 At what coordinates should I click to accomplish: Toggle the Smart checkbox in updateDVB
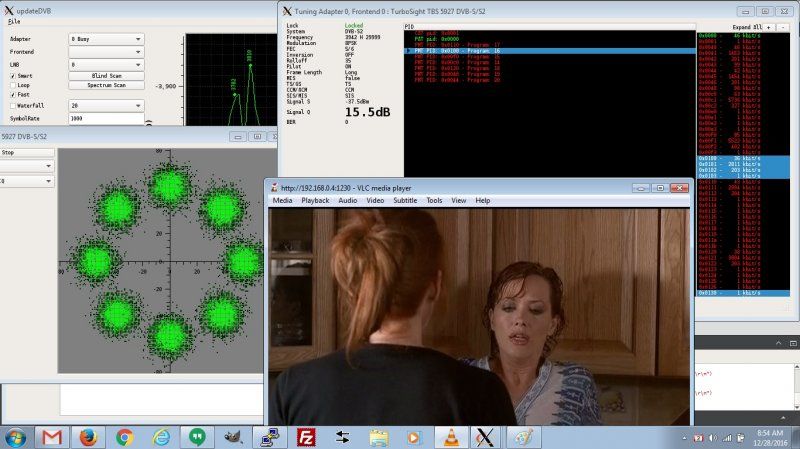(x=13, y=76)
